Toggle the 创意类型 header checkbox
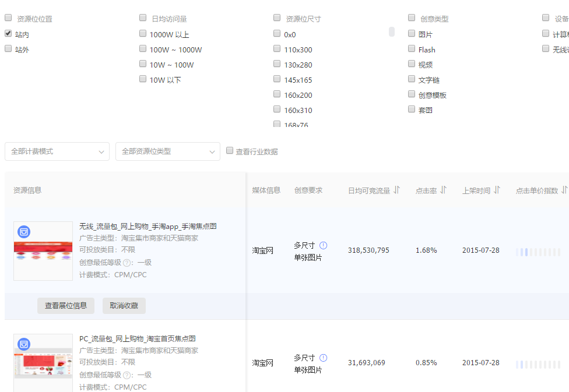 (412, 18)
